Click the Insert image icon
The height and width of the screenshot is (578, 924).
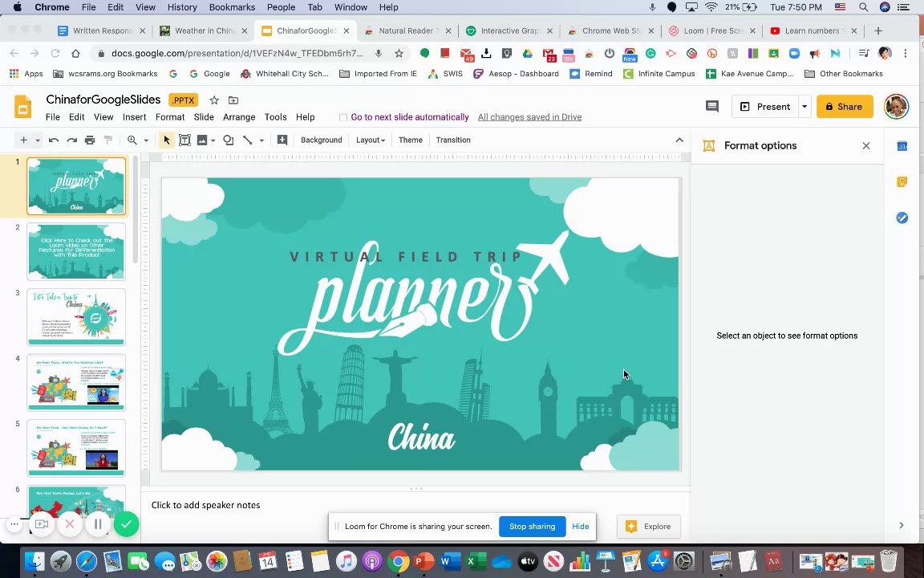coord(202,140)
